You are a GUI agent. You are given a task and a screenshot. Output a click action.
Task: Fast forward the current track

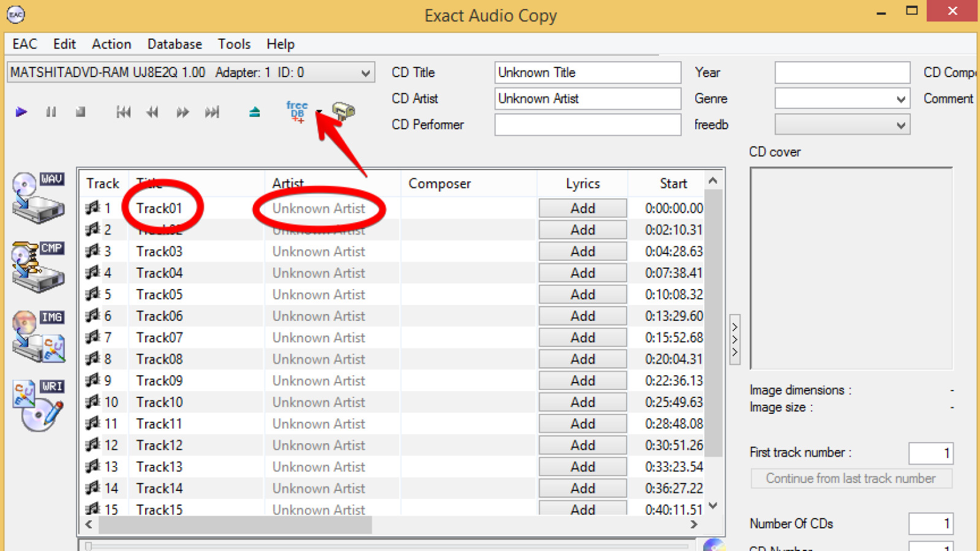click(183, 112)
